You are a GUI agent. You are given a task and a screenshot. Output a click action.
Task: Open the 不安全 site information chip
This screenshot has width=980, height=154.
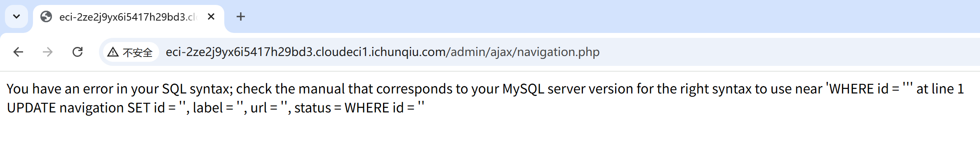131,52
